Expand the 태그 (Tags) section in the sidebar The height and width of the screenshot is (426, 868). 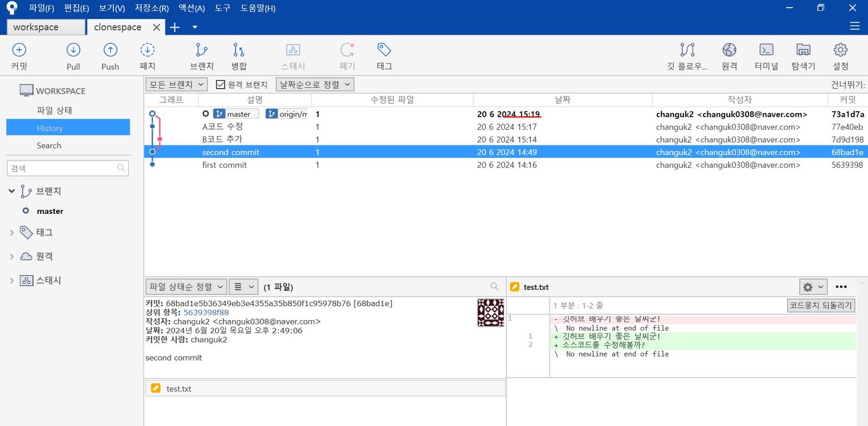tap(12, 232)
